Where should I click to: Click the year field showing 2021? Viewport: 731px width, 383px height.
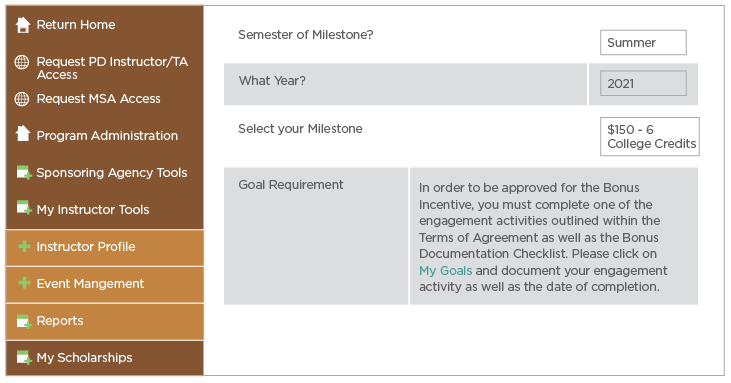pyautogui.click(x=643, y=83)
